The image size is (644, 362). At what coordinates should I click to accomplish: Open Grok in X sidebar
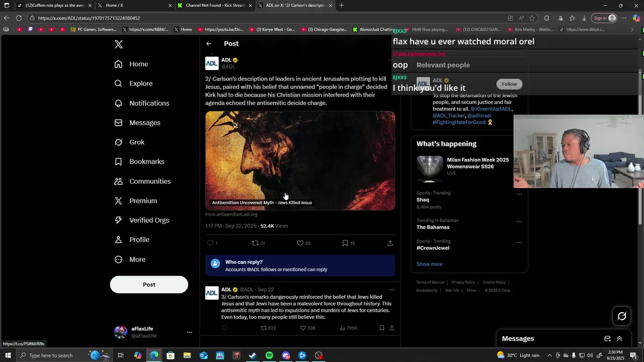pos(129,142)
